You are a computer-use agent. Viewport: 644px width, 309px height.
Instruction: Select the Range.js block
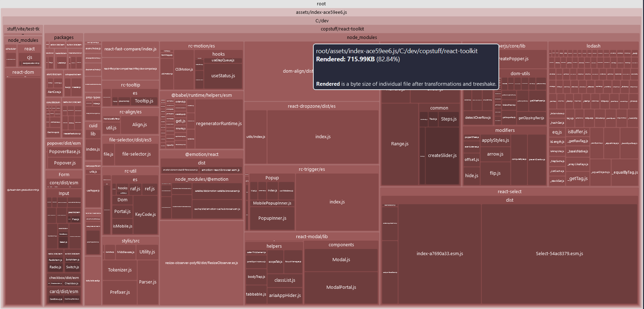click(400, 144)
